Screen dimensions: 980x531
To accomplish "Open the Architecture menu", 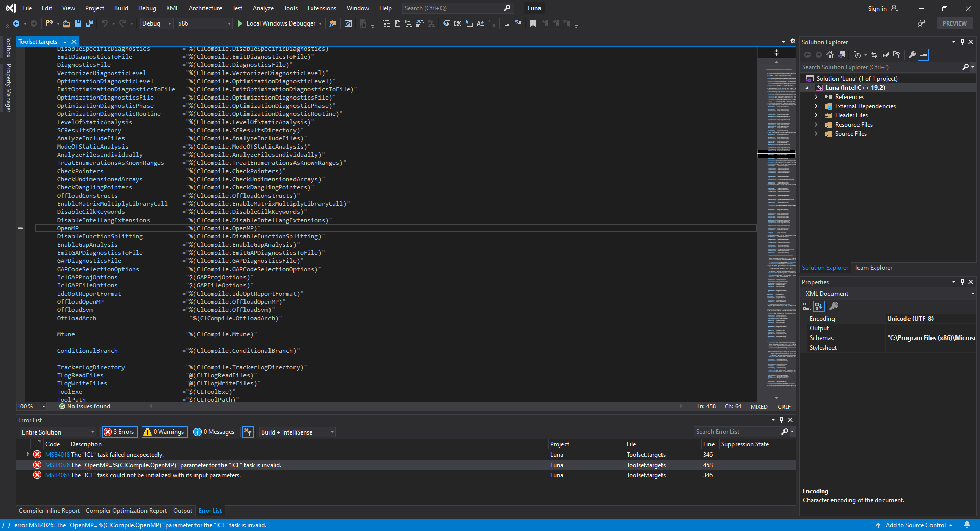I will coord(205,8).
